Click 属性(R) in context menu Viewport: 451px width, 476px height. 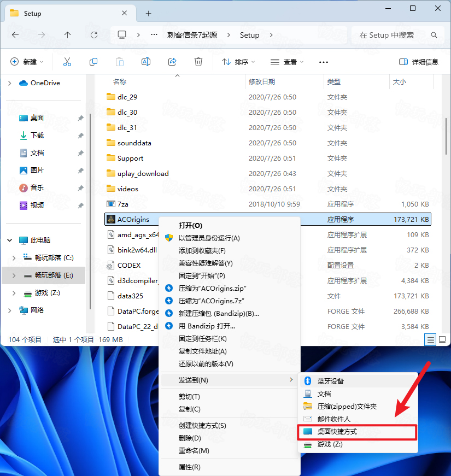(x=230, y=467)
